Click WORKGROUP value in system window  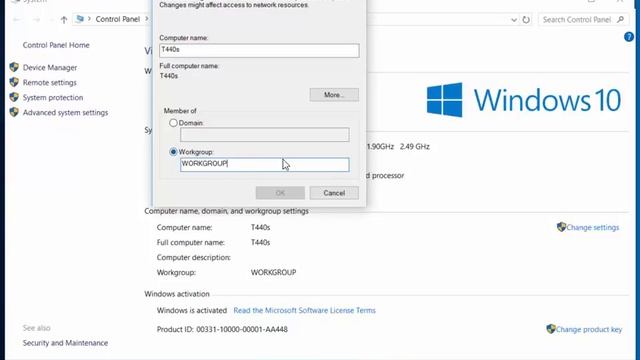point(273,272)
